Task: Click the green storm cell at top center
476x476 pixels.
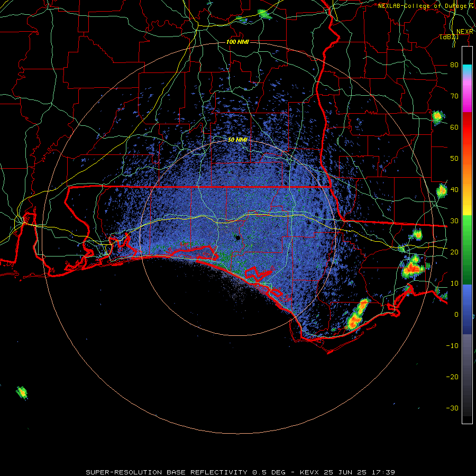Action: [x=263, y=14]
